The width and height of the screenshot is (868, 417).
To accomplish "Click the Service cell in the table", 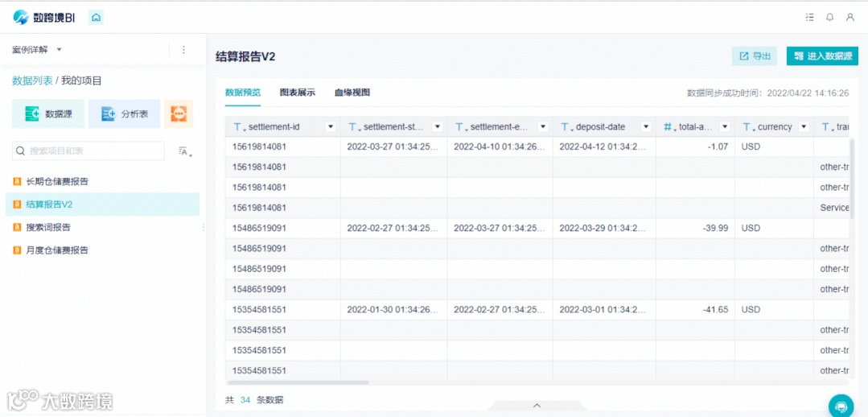I will 833,208.
